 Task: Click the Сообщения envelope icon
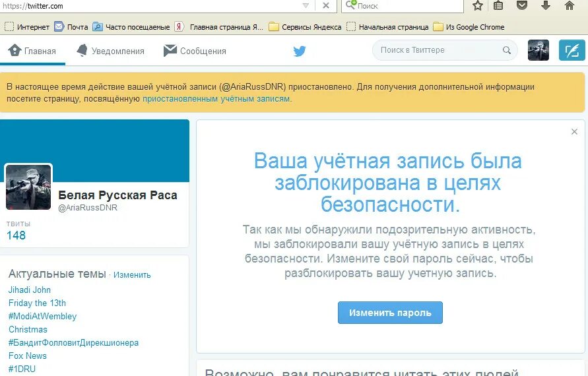170,50
